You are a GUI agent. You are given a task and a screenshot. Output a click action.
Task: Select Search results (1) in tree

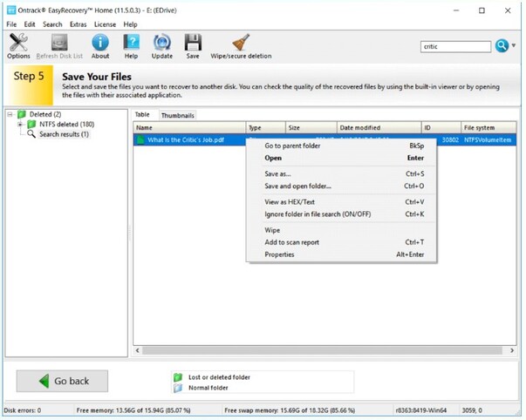(63, 134)
